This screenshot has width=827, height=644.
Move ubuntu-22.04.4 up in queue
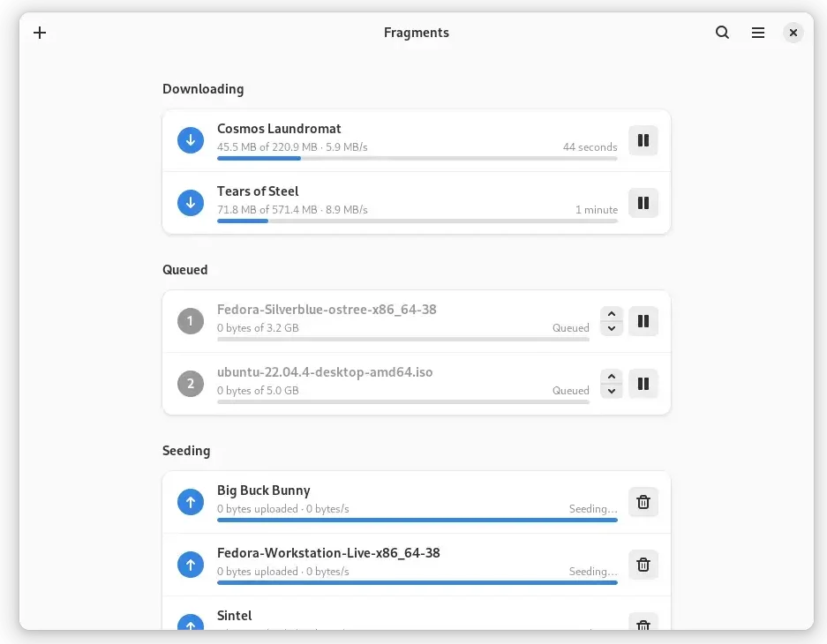(x=612, y=377)
